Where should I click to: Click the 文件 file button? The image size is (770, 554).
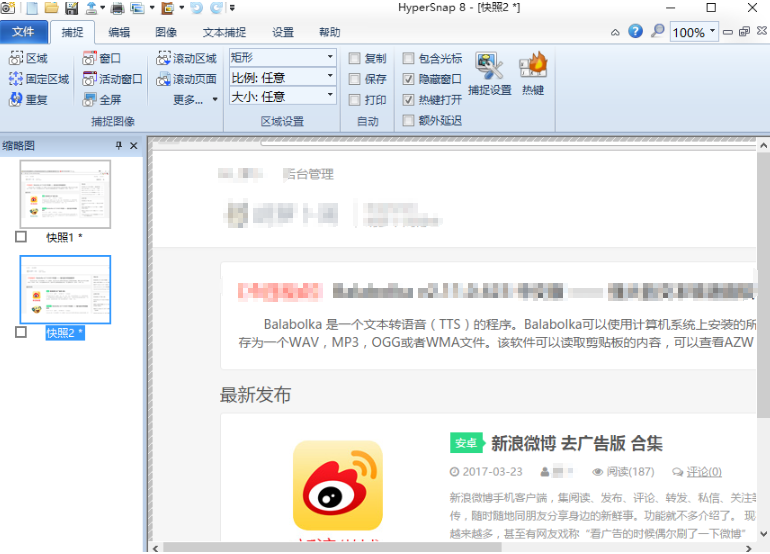[x=23, y=32]
